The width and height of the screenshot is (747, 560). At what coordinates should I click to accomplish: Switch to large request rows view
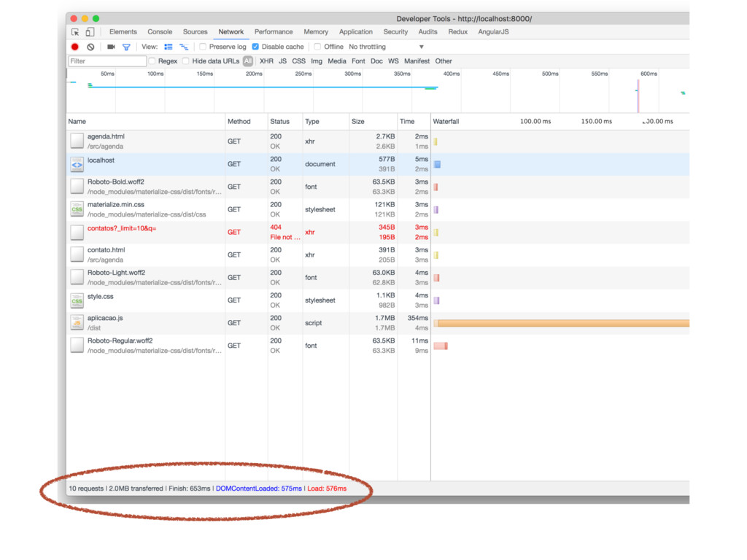click(169, 47)
